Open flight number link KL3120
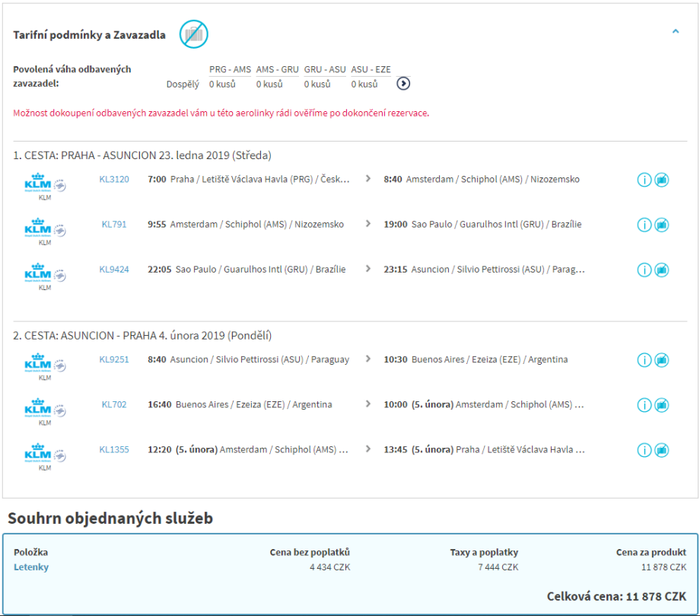Viewport: 700px width, 616px height. pyautogui.click(x=114, y=180)
